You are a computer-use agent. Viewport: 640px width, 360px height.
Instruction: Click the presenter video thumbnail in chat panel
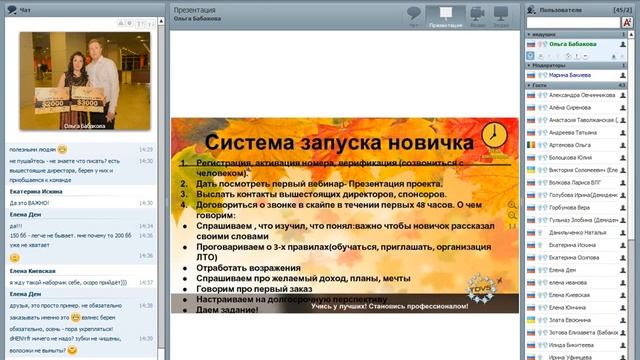point(85,81)
